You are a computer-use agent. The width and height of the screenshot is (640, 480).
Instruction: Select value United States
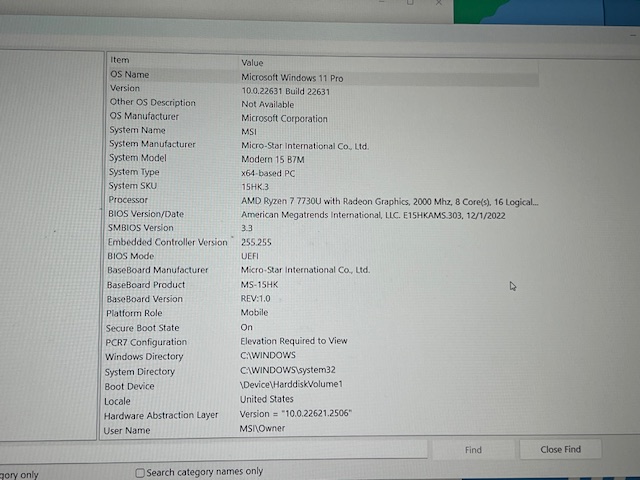(267, 399)
